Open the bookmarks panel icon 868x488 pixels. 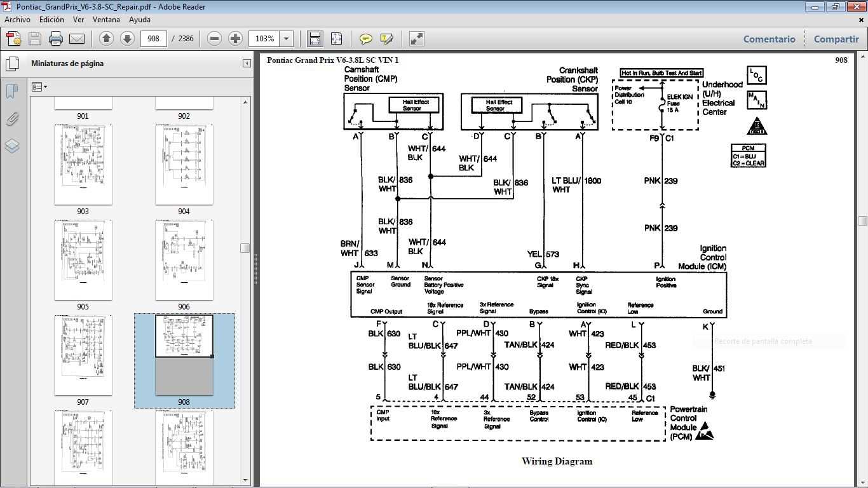[x=12, y=91]
